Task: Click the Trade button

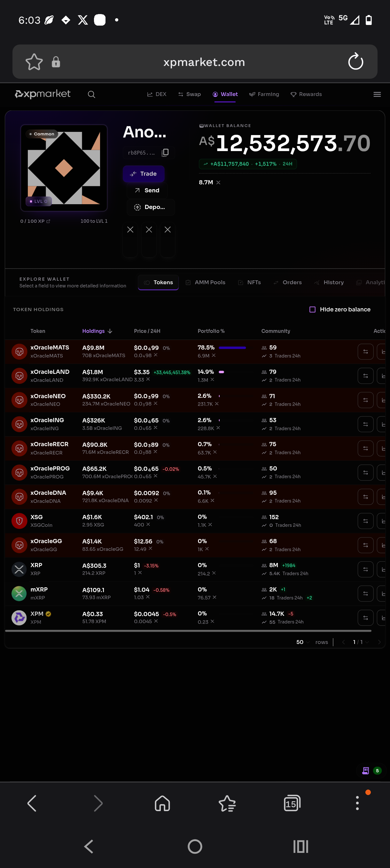Action: (144, 174)
